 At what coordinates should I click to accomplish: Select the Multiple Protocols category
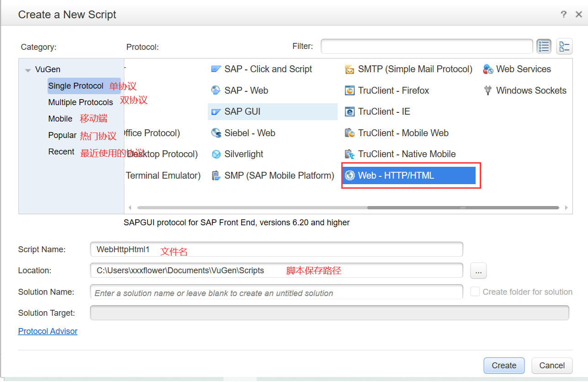[80, 102]
